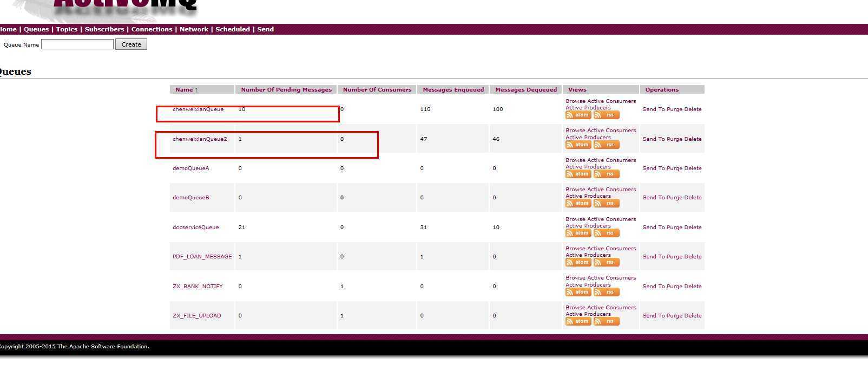Sort by Messages Enqueued column header
Screen dimensions: 868x383
coord(453,90)
